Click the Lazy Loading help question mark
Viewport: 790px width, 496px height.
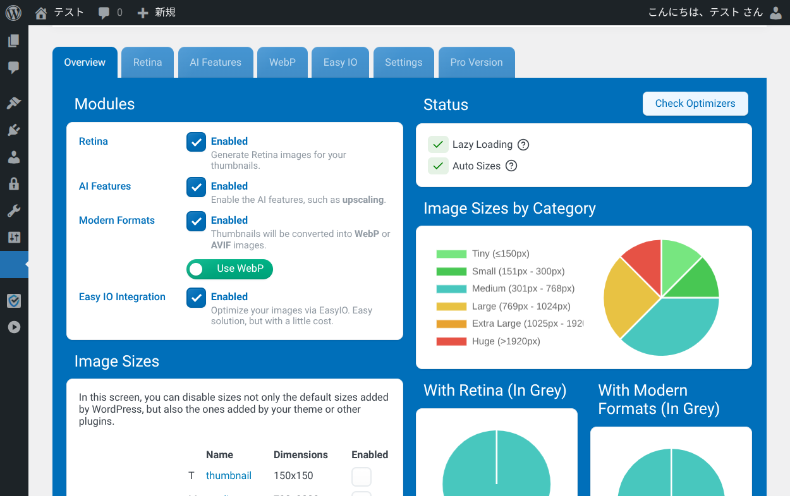click(x=523, y=145)
